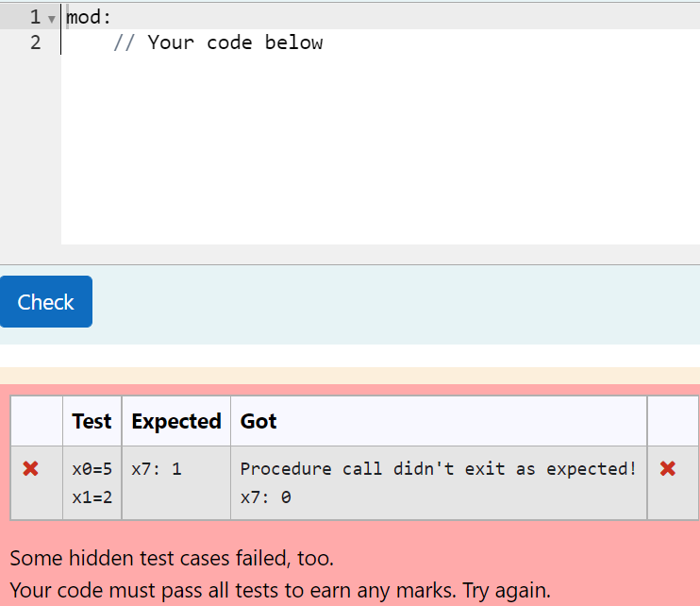The width and height of the screenshot is (700, 606).
Task: Click 'Some hidden test cases failed' message
Action: (x=172, y=558)
